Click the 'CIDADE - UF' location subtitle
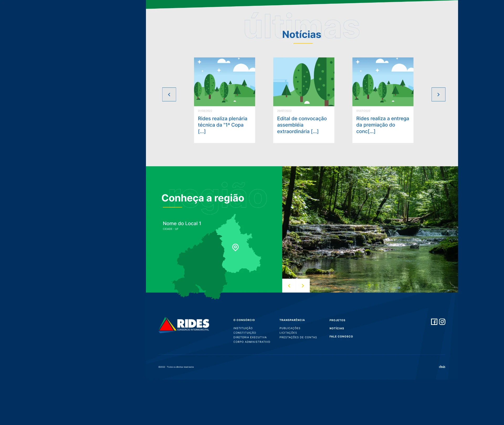Screen dimensions: 504x425 (x=171, y=229)
